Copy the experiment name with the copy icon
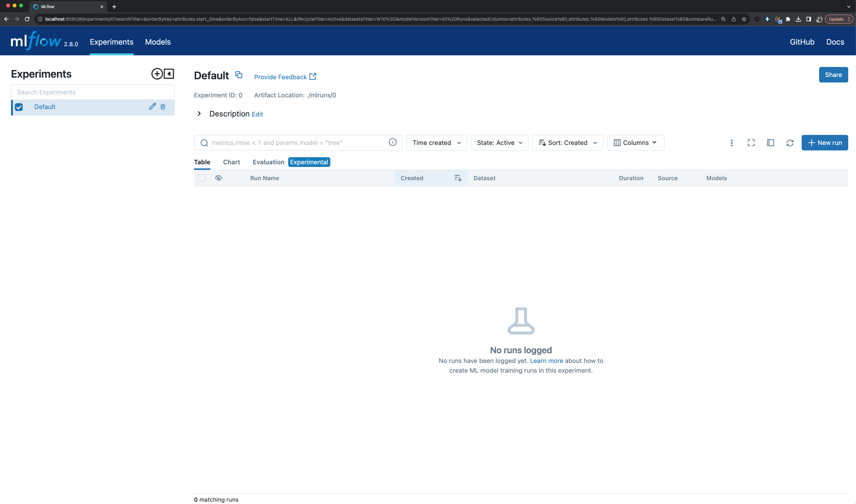 (x=239, y=75)
